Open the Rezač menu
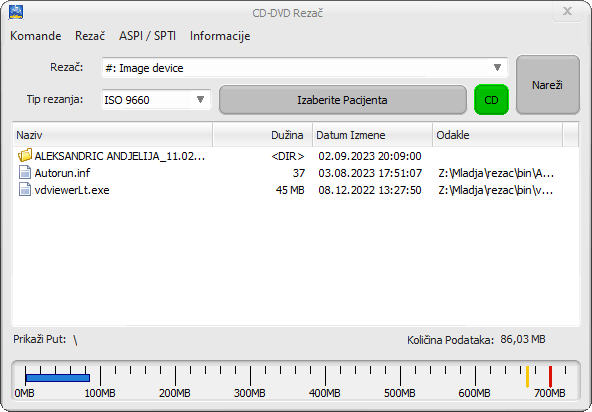Viewport: 592px width, 412px height. tap(90, 36)
